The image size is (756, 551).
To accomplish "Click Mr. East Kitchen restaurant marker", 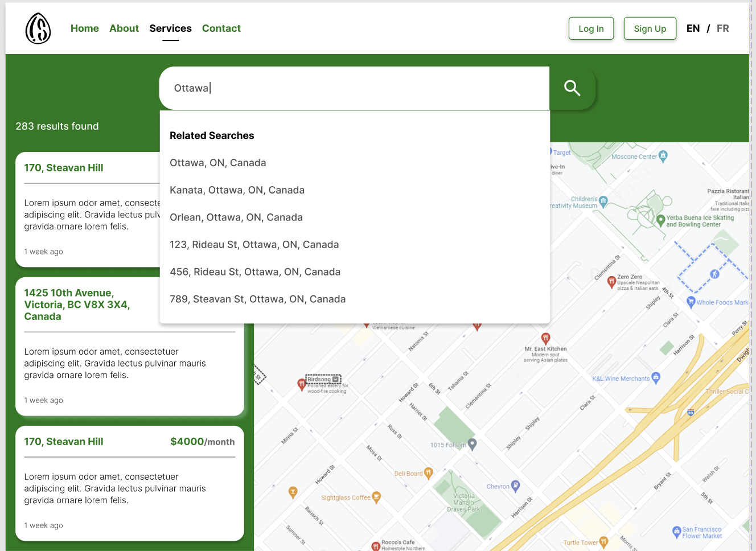I will pyautogui.click(x=545, y=339).
